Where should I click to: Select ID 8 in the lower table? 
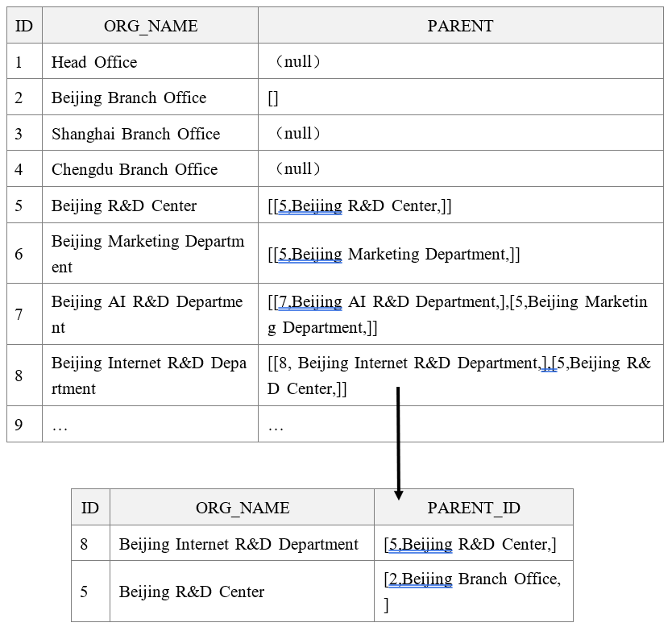(x=85, y=544)
